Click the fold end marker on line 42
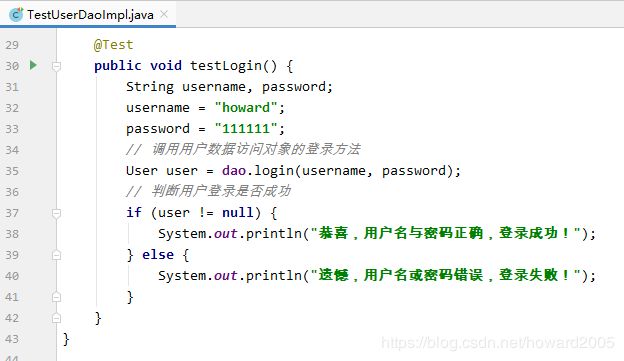 tap(57, 318)
